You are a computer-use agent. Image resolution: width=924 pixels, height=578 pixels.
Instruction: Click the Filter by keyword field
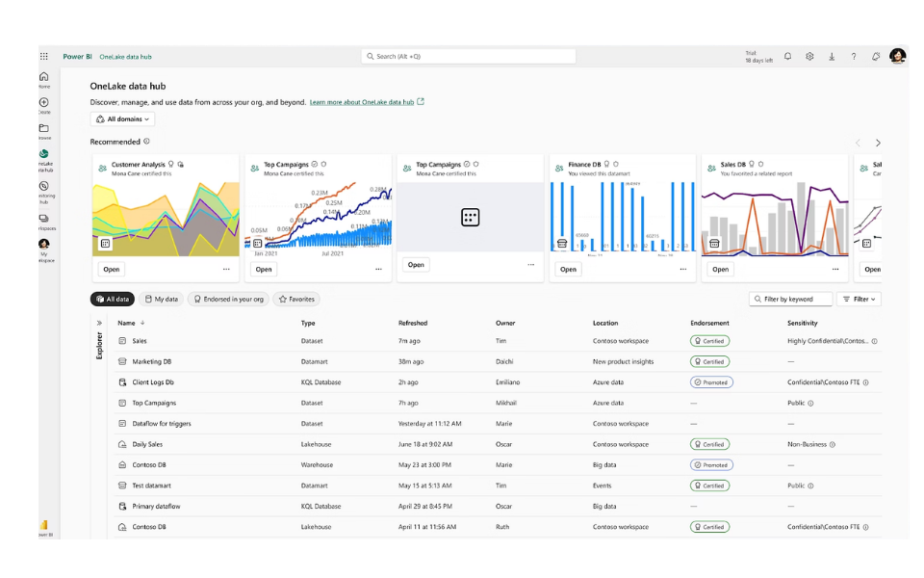coord(791,299)
